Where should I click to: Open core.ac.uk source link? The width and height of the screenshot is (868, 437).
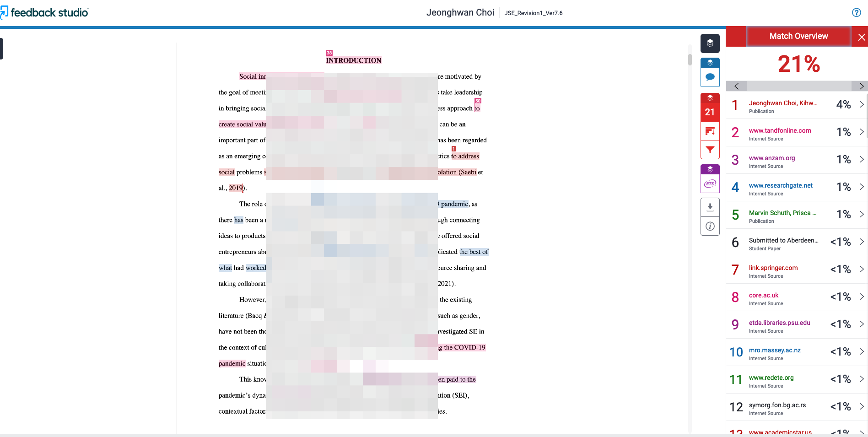click(x=764, y=295)
